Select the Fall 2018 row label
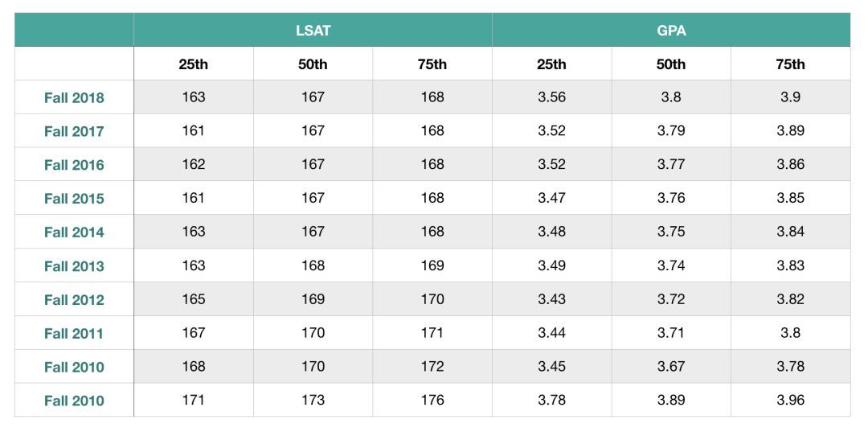Image resolution: width=868 pixels, height=436 pixels. click(74, 98)
